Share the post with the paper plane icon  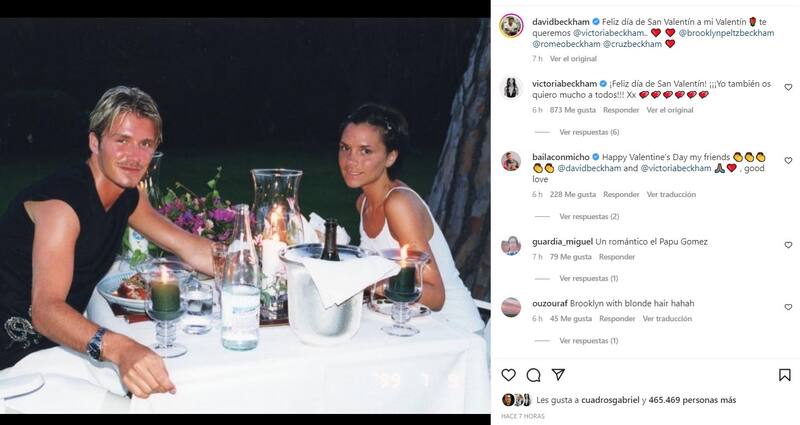559,375
